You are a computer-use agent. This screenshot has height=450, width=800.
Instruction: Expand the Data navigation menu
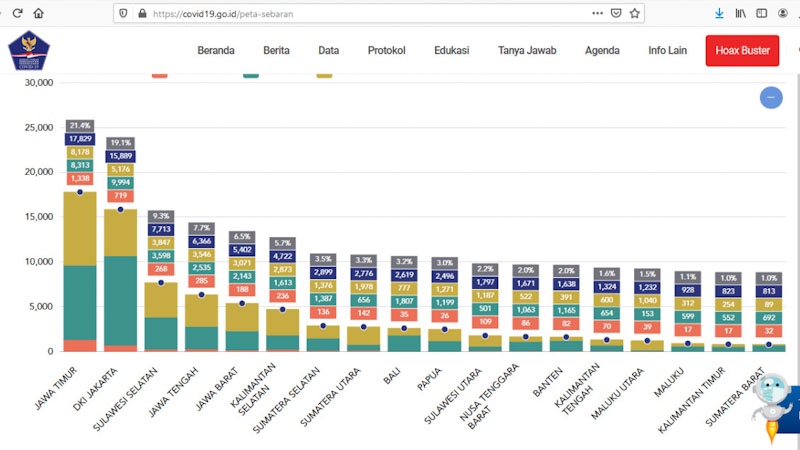tap(328, 51)
